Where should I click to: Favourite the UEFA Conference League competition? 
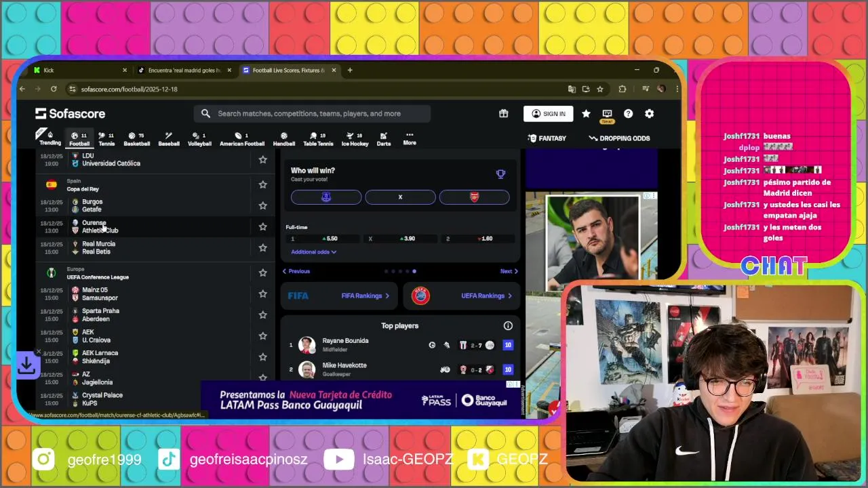pyautogui.click(x=262, y=272)
